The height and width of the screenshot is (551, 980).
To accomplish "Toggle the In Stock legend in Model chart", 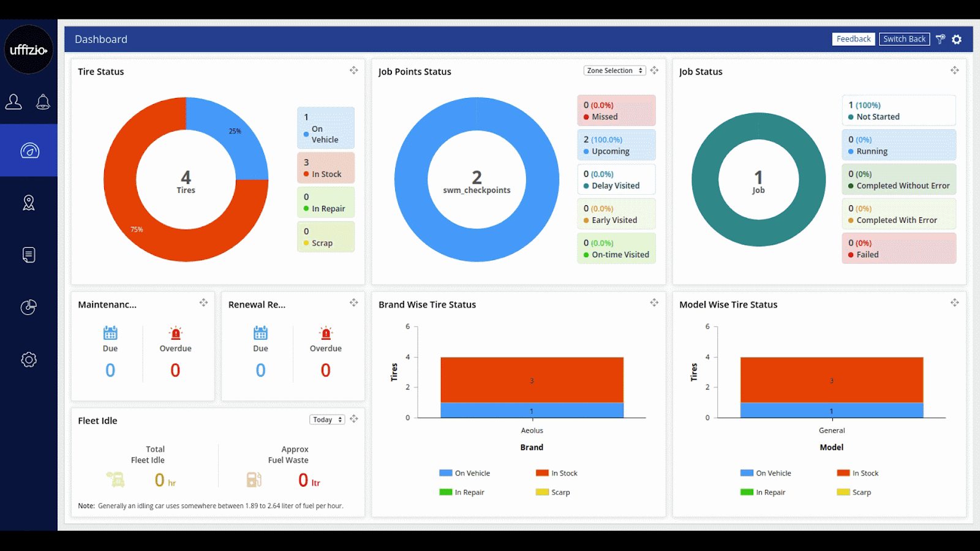I will [858, 473].
